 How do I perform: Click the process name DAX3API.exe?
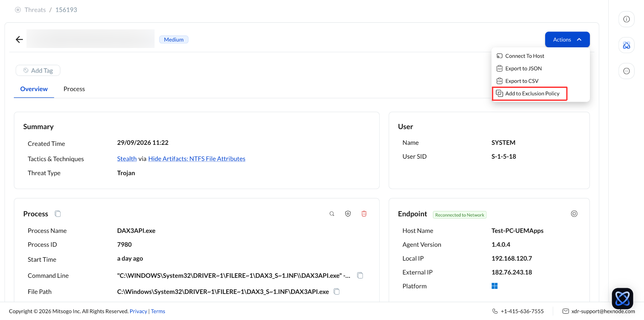136,231
